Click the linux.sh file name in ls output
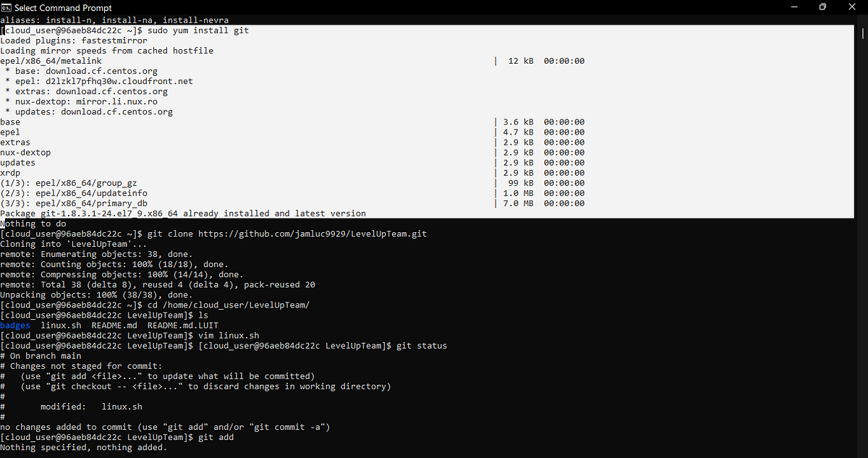 [x=61, y=325]
